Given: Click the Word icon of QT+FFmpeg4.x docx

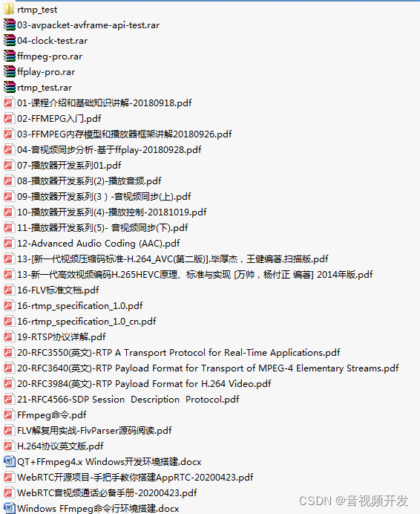Looking at the screenshot, I should coord(9,461).
